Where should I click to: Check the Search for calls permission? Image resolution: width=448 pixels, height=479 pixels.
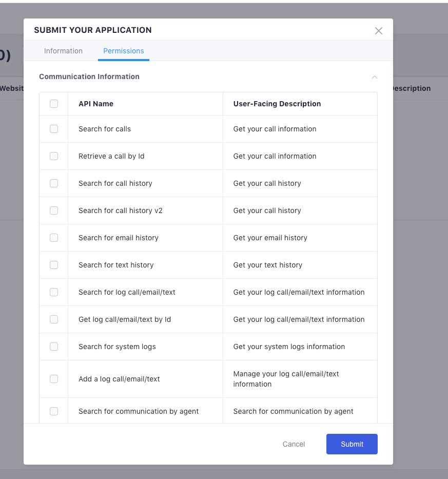[x=54, y=129]
